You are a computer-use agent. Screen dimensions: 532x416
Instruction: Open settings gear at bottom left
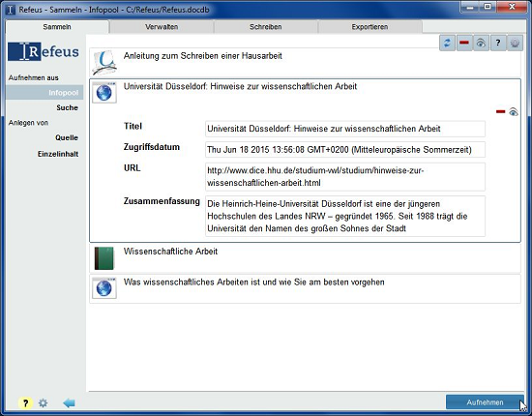(44, 402)
